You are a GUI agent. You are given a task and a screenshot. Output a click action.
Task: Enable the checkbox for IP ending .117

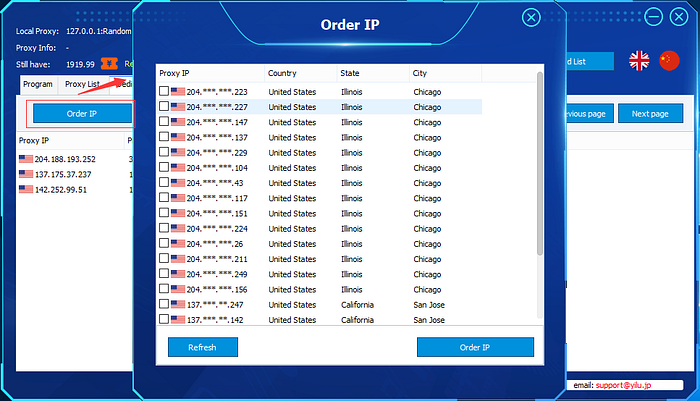tap(164, 197)
